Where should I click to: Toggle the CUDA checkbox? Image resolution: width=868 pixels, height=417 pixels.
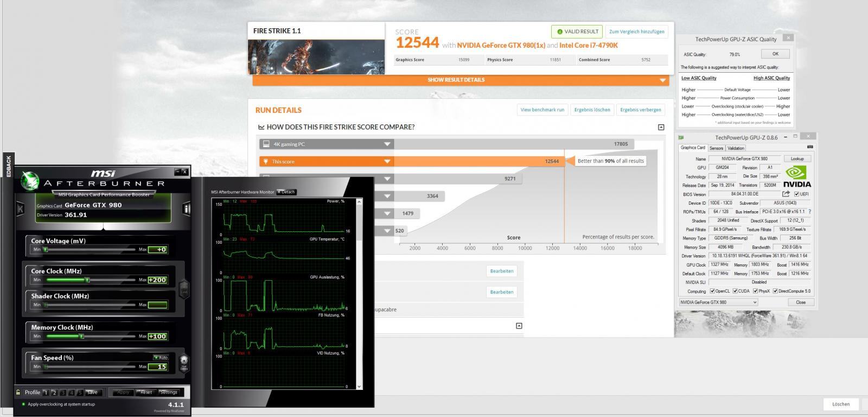[735, 291]
